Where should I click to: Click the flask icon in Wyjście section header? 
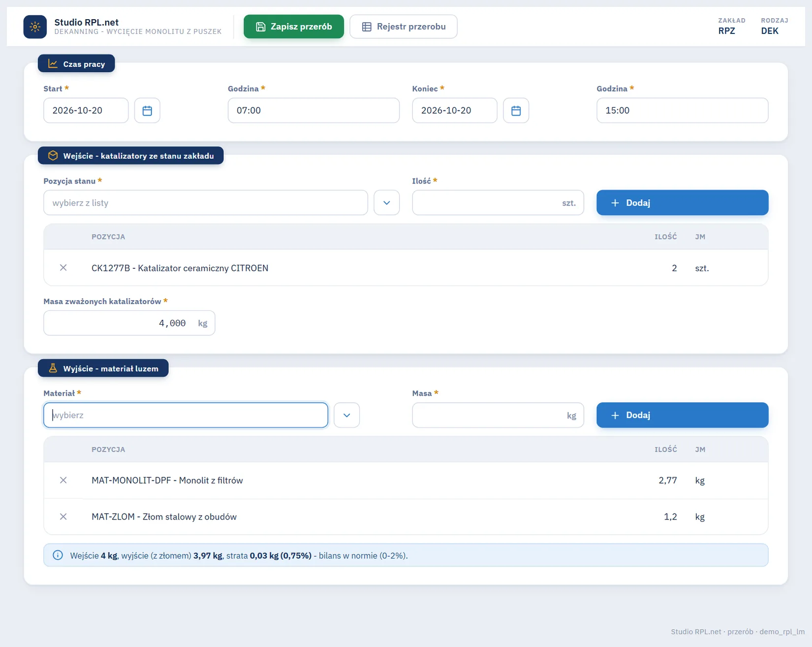pos(53,368)
